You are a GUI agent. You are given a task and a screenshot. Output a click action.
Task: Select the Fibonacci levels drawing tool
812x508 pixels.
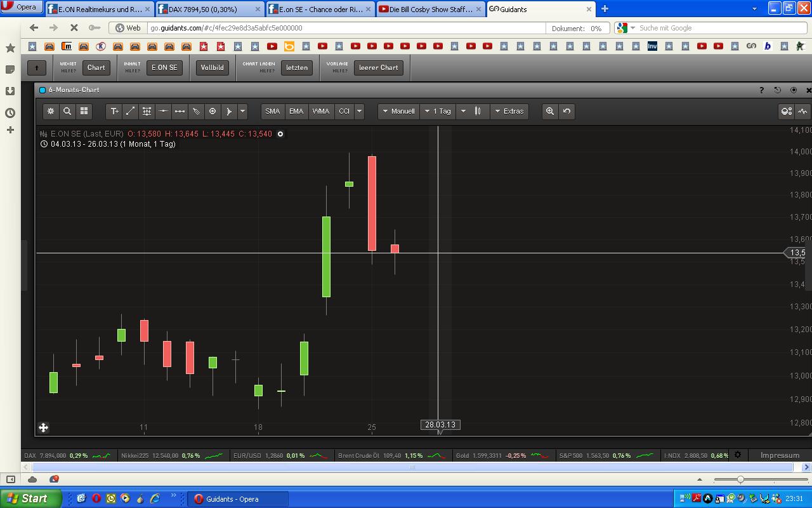click(x=147, y=111)
